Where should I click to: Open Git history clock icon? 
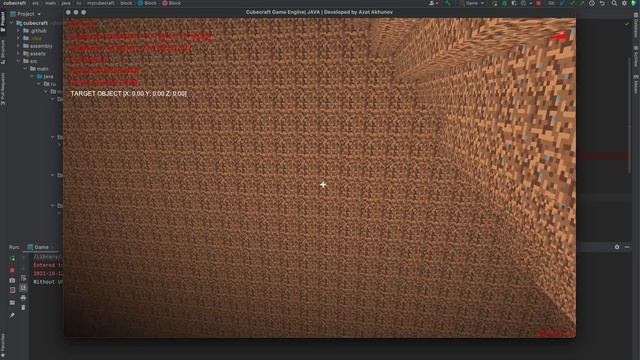click(592, 3)
